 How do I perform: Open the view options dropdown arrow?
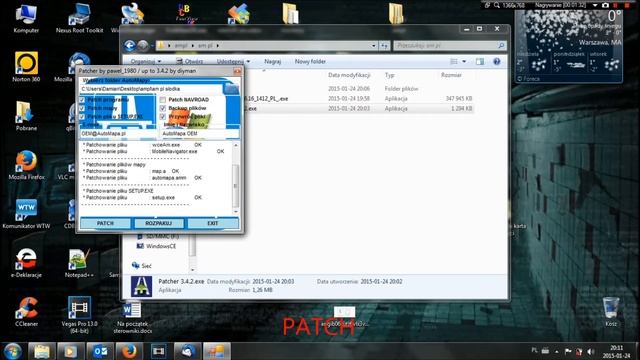pyautogui.click(x=464, y=62)
